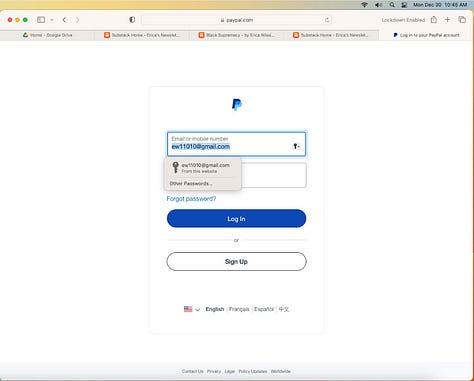The width and height of the screenshot is (474, 381).
Task: Open the password autofill key icon
Action: click(x=296, y=146)
